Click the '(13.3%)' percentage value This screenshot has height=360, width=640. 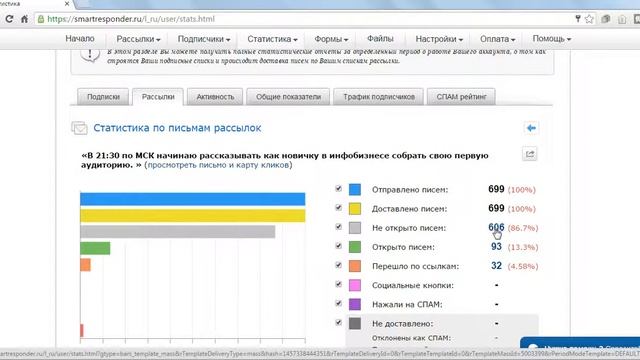(523, 247)
